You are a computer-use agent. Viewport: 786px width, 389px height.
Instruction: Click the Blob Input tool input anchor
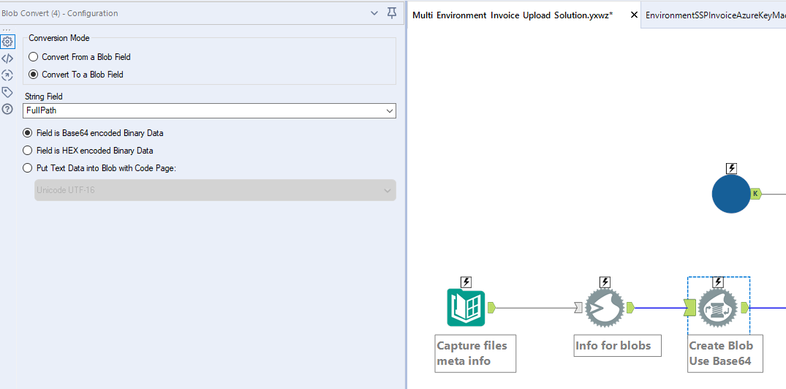point(578,308)
